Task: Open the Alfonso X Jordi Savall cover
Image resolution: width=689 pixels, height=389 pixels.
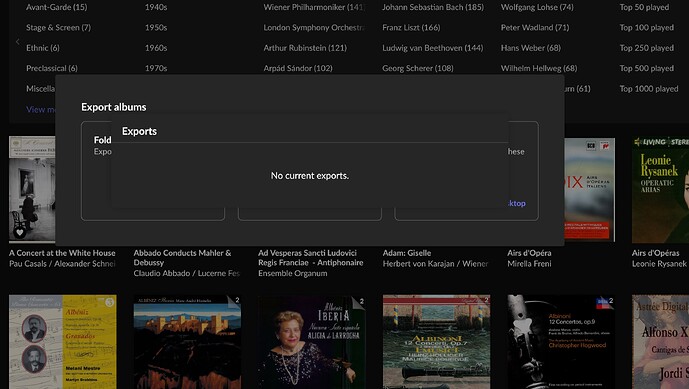Action: pos(660,342)
